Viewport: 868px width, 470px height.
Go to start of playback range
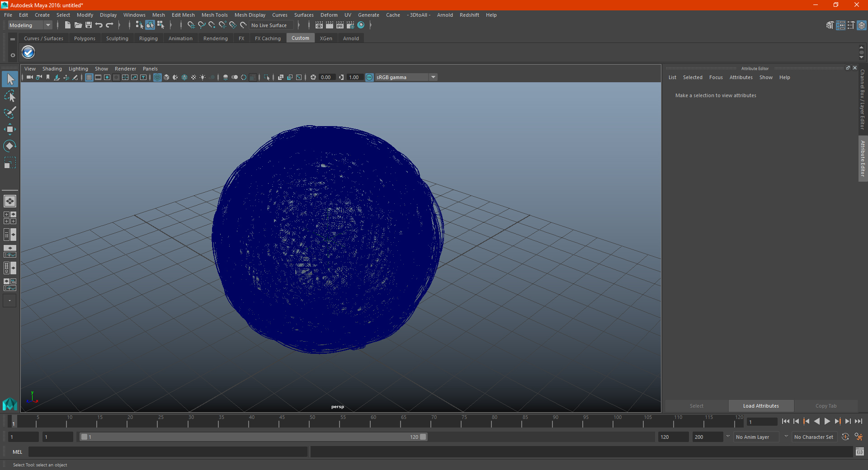click(x=785, y=421)
